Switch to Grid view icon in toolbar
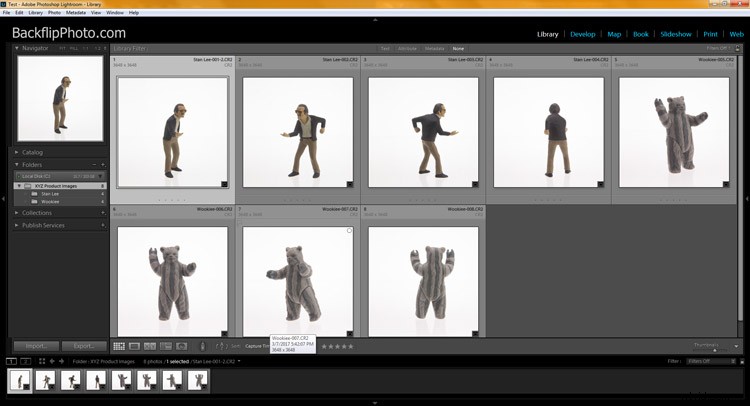The width and height of the screenshot is (750, 406). pos(119,346)
